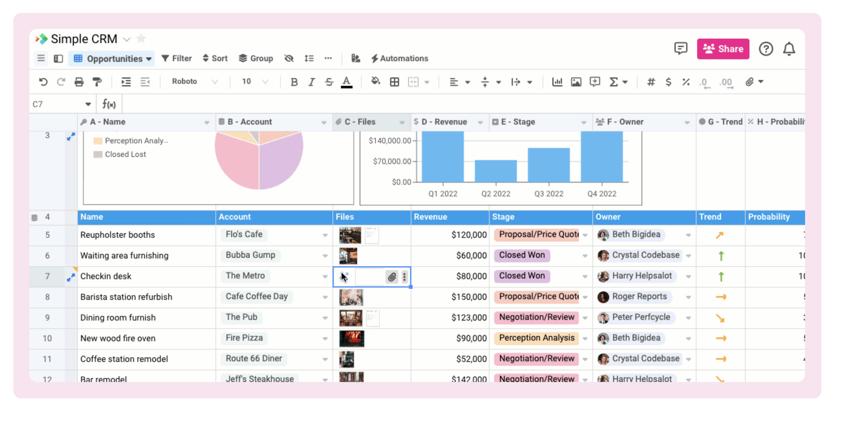Click the text color tool
868x432 pixels.
[x=347, y=82]
